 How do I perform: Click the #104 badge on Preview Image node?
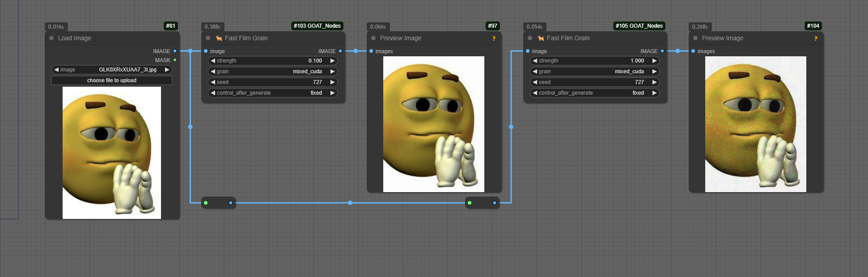tap(813, 26)
